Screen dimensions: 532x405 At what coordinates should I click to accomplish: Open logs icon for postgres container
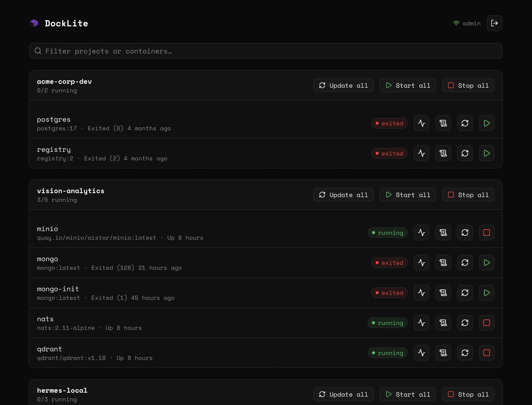coord(443,123)
